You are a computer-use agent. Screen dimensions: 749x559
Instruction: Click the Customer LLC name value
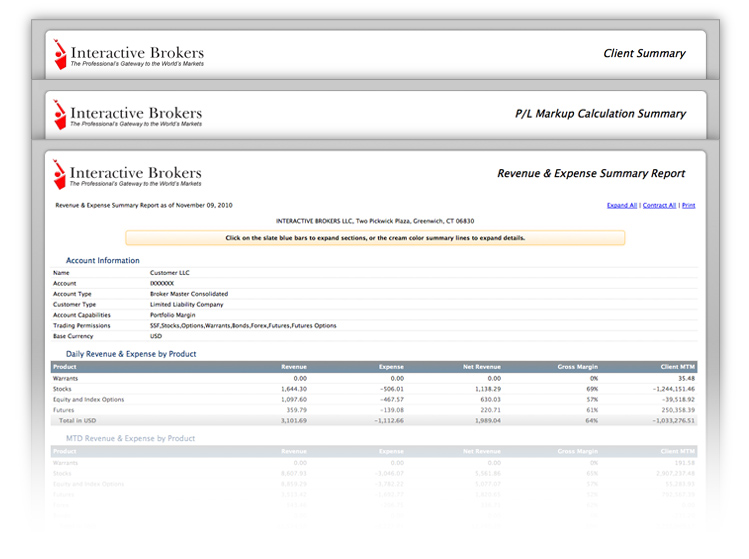pos(170,273)
